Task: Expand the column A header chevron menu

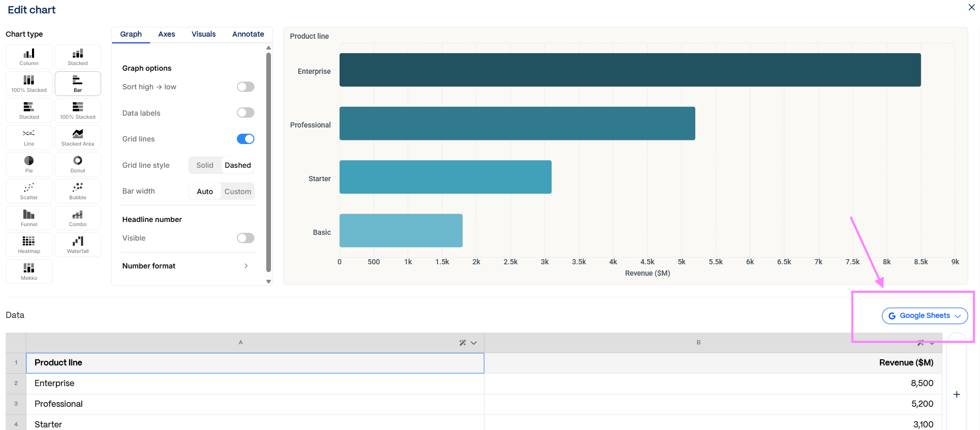Action: tap(474, 343)
